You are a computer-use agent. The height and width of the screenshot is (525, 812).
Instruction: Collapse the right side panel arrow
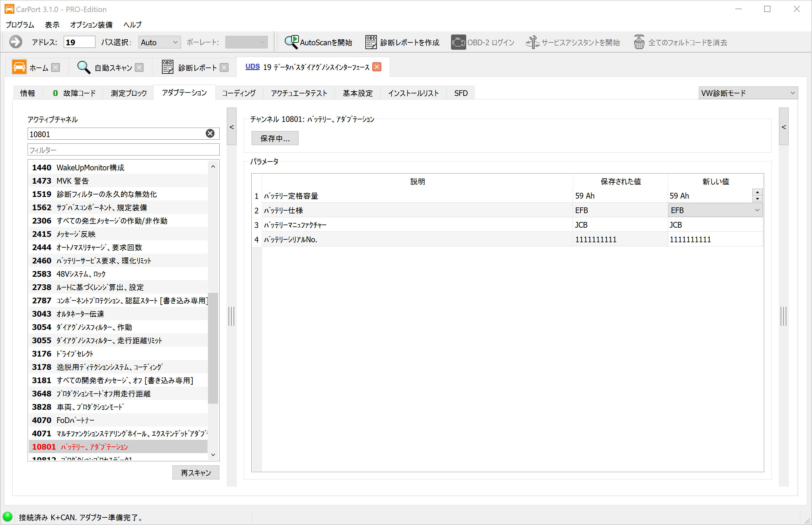pos(784,127)
